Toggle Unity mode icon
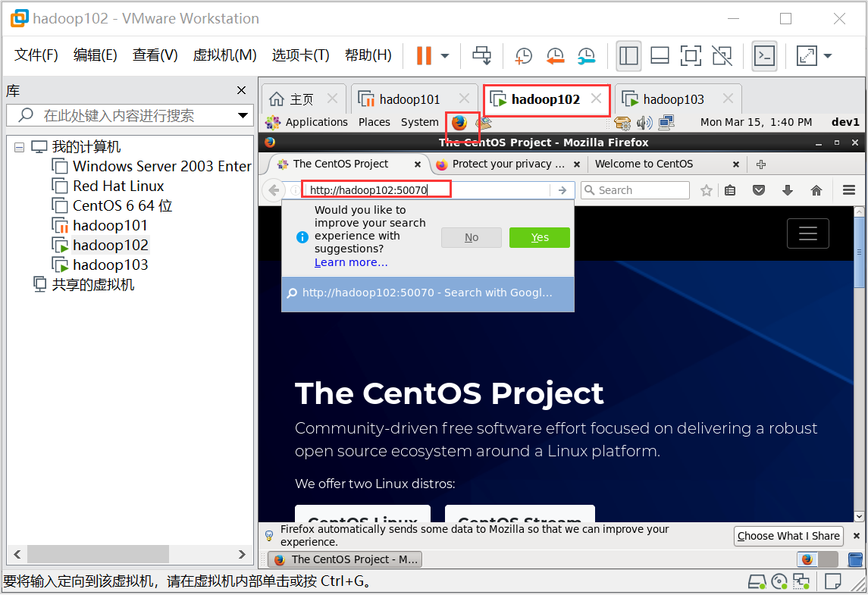 pos(722,55)
